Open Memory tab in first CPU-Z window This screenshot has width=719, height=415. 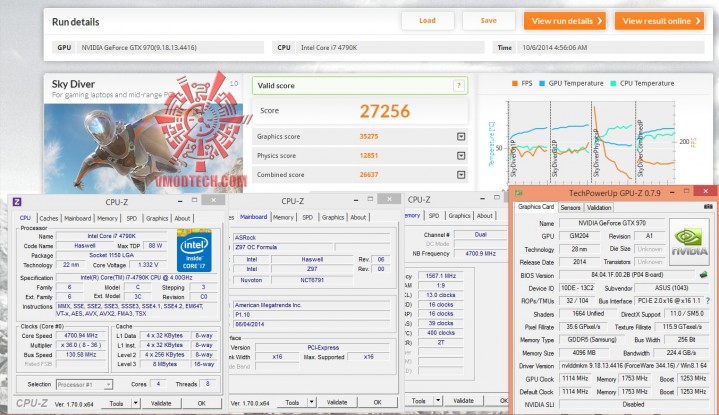coord(107,218)
